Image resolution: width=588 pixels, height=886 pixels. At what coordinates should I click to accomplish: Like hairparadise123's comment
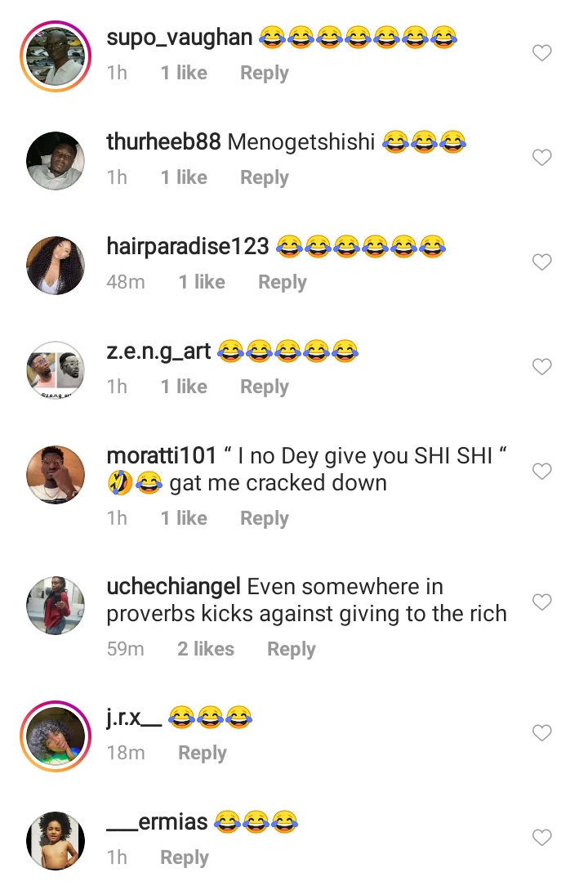pos(542,262)
